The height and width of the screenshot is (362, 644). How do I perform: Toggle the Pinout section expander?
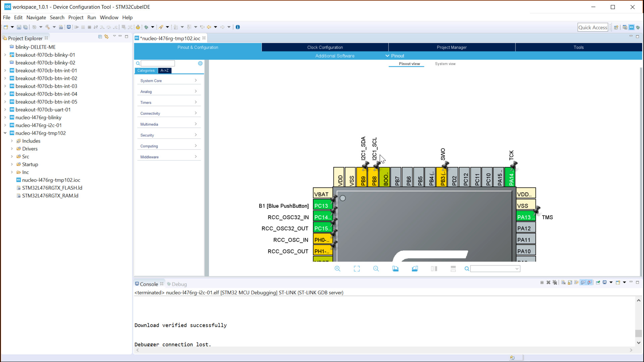coord(387,56)
